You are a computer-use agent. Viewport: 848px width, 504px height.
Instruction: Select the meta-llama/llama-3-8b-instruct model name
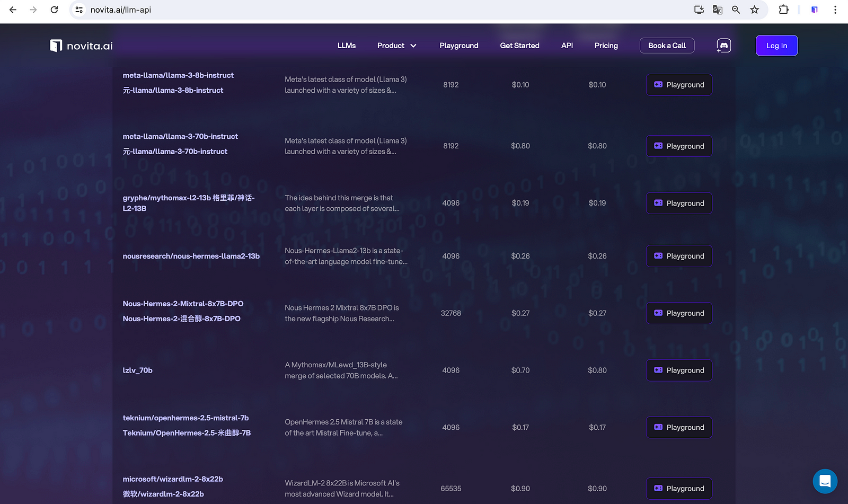tap(178, 75)
